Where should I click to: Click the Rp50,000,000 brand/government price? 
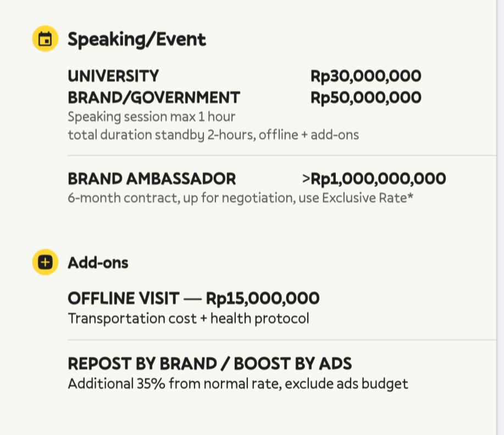coord(365,97)
